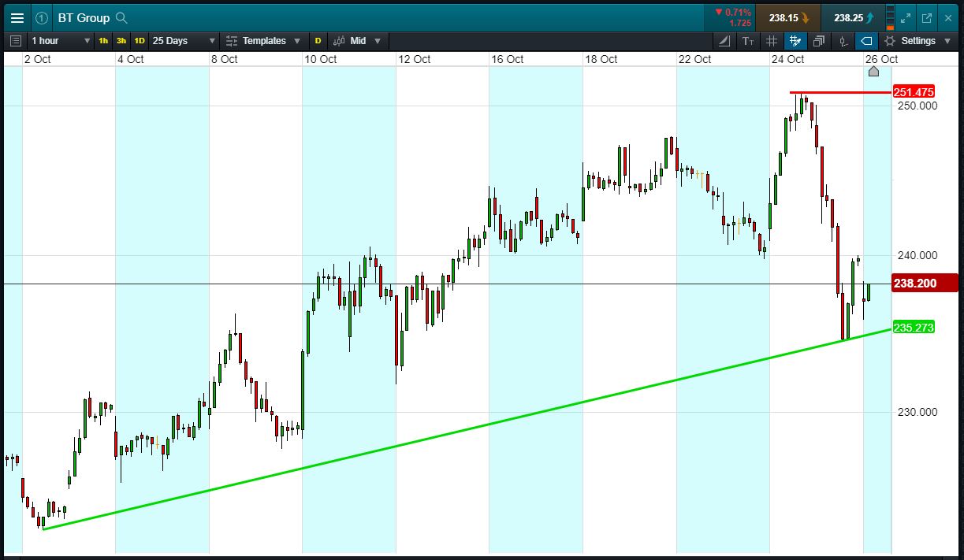Select the 1h quick interval
This screenshot has width=964, height=560.
103,40
